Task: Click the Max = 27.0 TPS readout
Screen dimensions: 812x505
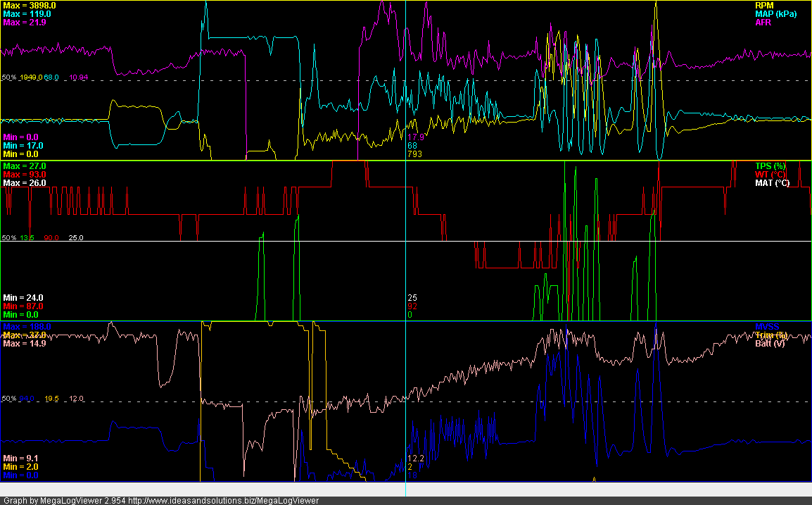Action: (25, 166)
